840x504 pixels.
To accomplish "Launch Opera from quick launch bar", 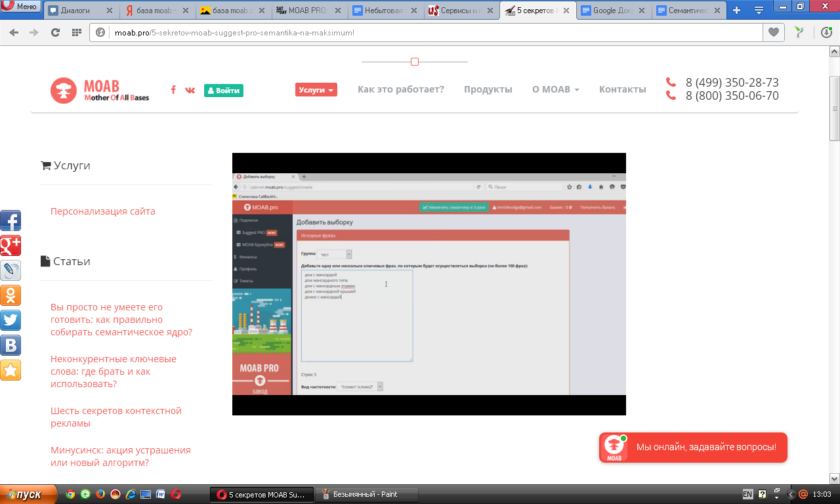I will point(176,494).
